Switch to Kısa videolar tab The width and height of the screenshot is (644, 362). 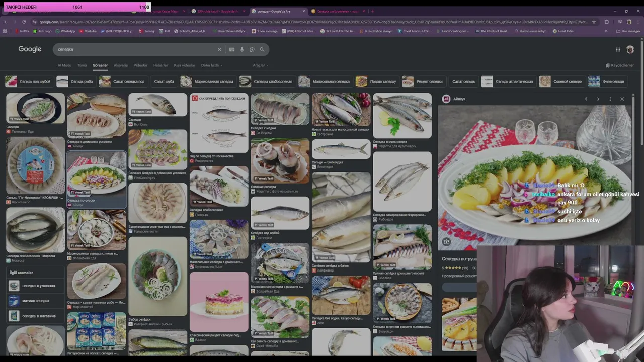pos(185,65)
